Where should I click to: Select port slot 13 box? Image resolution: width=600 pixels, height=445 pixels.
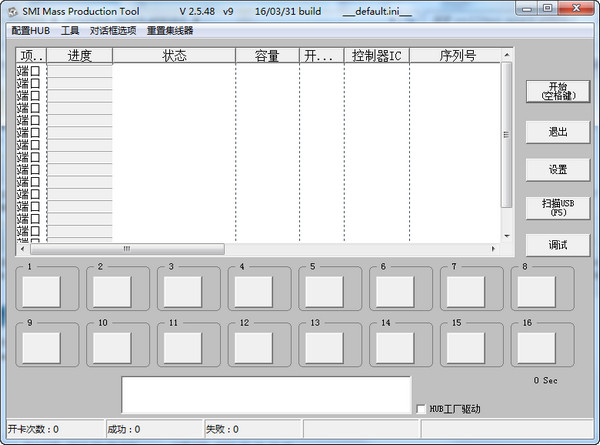tap(324, 348)
